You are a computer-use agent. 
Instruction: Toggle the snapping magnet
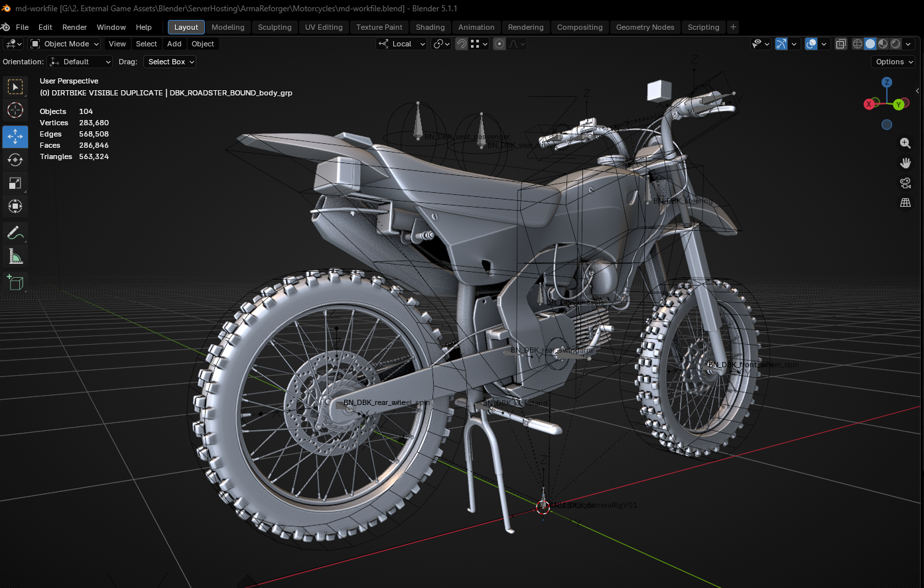click(x=462, y=44)
